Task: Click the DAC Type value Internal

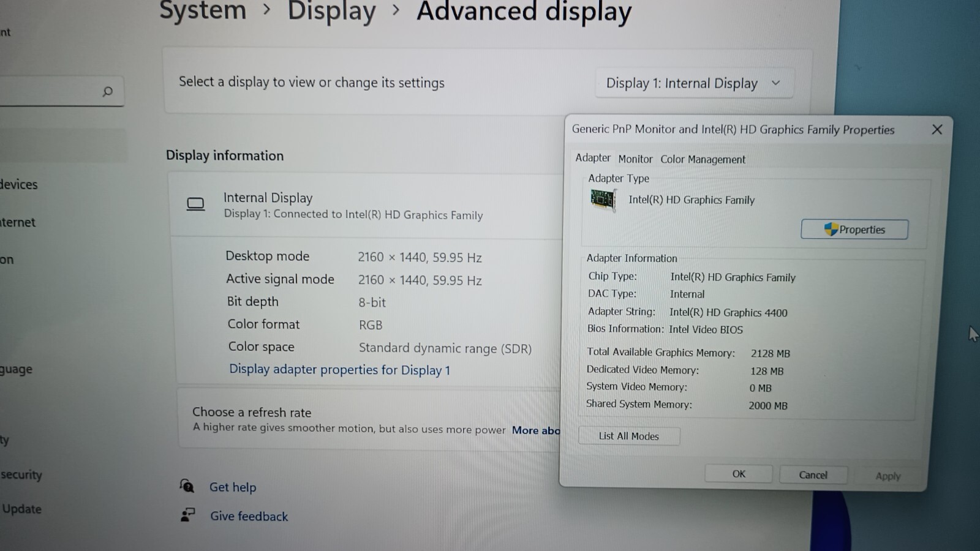Action: click(687, 294)
